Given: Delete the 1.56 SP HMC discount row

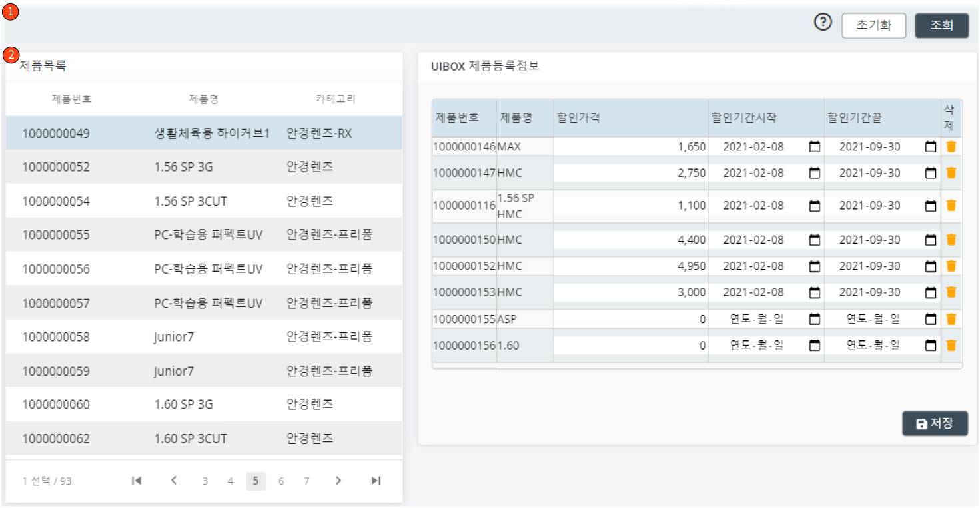Looking at the screenshot, I should coord(951,206).
